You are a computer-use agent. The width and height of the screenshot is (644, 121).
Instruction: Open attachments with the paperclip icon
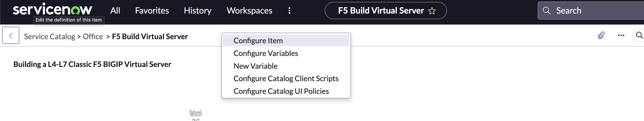[601, 35]
